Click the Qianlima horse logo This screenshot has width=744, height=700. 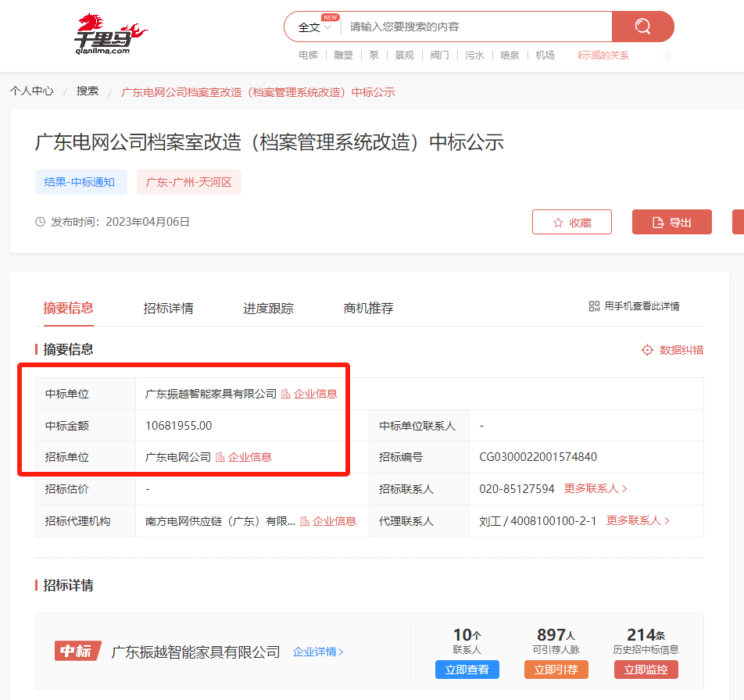tap(110, 33)
